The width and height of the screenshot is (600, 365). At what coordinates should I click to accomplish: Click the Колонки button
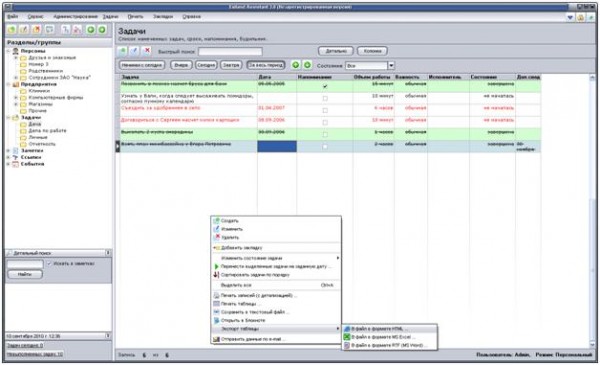[372, 51]
